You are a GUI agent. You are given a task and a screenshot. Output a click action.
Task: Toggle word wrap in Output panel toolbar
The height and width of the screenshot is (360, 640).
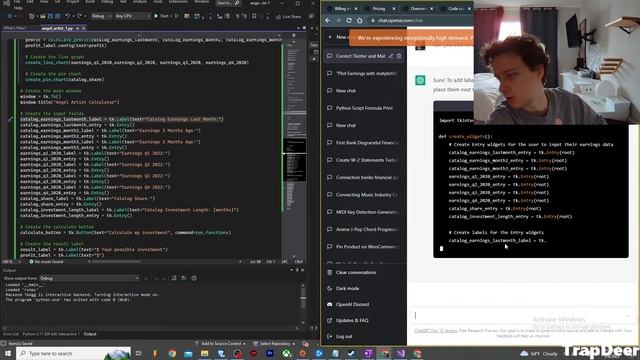[184, 278]
